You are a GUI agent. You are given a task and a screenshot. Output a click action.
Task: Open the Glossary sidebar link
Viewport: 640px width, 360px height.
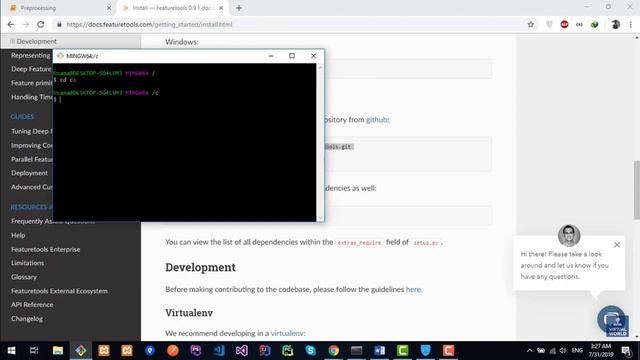[24, 277]
